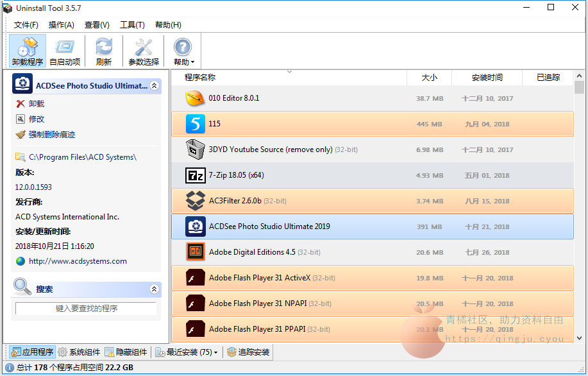Click the folder icon beside install path
The width and height of the screenshot is (588, 376).
click(21, 157)
